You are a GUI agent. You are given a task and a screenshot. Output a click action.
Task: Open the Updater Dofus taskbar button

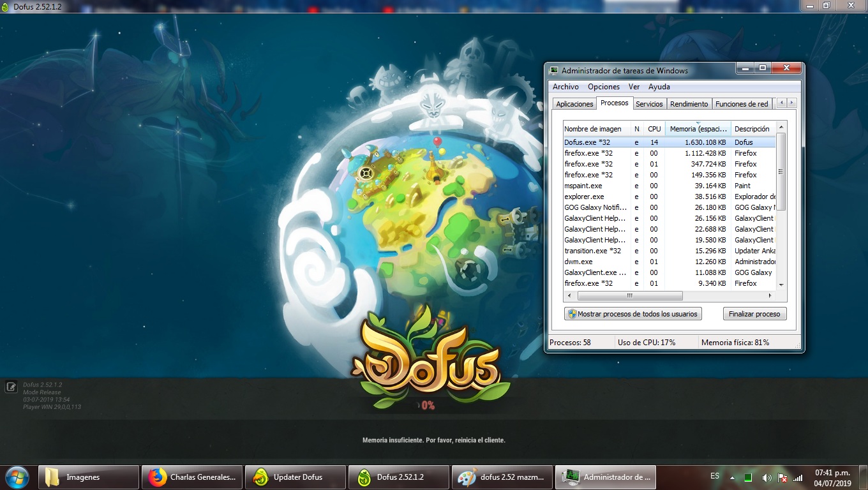tap(296, 477)
